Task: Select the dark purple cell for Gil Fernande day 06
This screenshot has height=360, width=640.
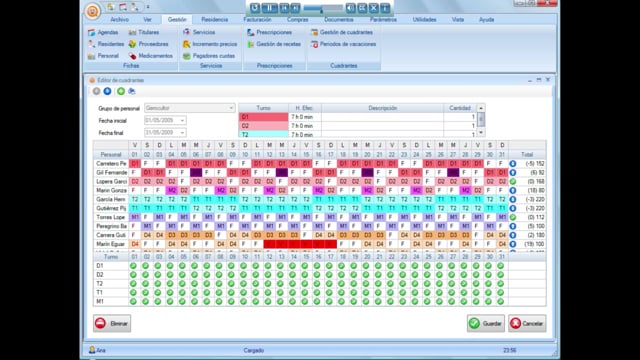Action: tap(196, 173)
